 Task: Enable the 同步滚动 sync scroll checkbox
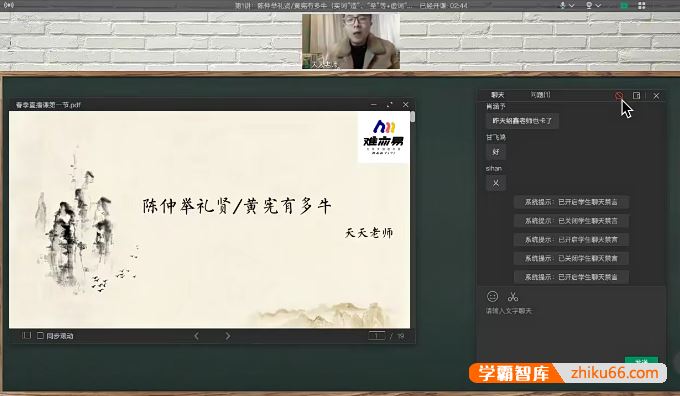pyautogui.click(x=40, y=336)
